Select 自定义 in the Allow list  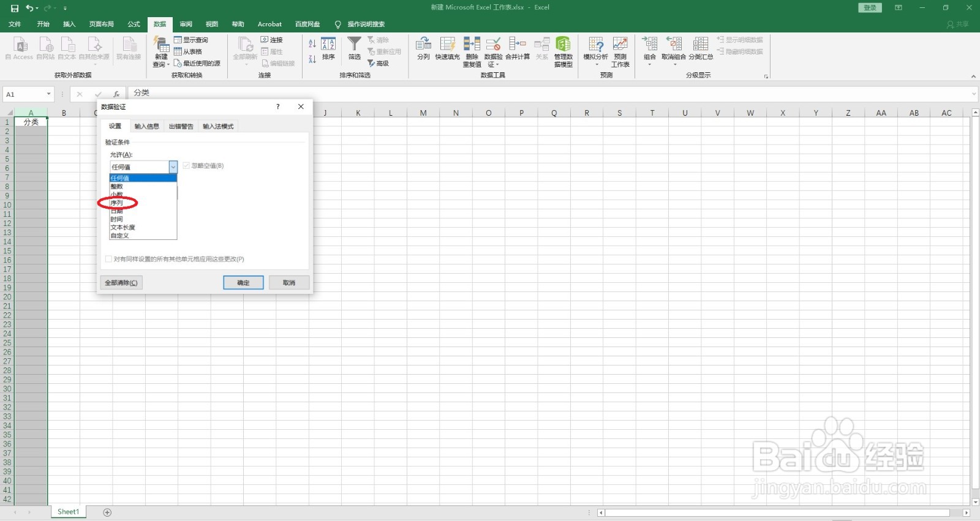(143, 235)
